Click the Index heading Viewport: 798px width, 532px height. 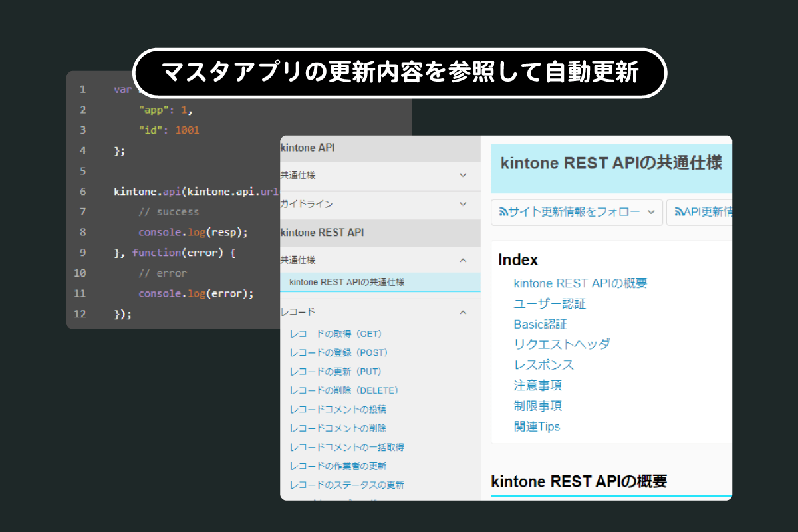pos(518,260)
